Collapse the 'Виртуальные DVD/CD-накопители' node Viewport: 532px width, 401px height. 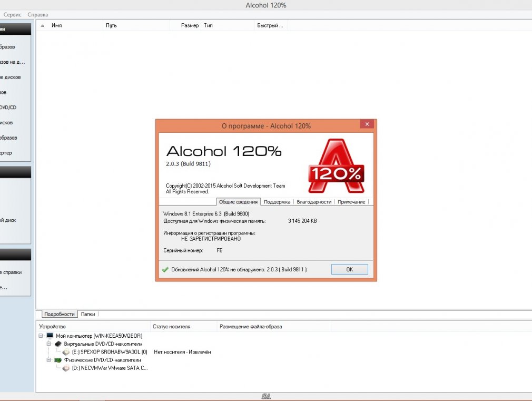coord(49,344)
